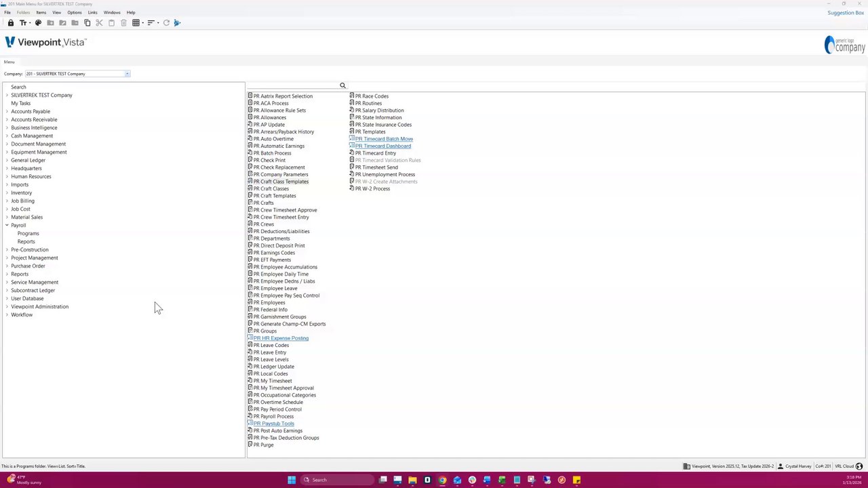868x488 pixels.
Task: Open the Links menu
Action: 92,12
